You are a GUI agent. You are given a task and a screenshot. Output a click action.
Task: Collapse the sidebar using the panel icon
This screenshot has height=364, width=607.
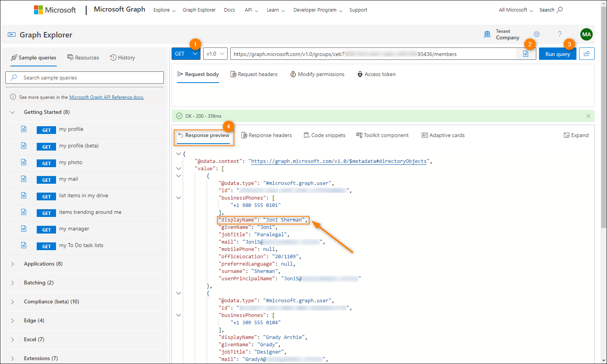(12, 35)
